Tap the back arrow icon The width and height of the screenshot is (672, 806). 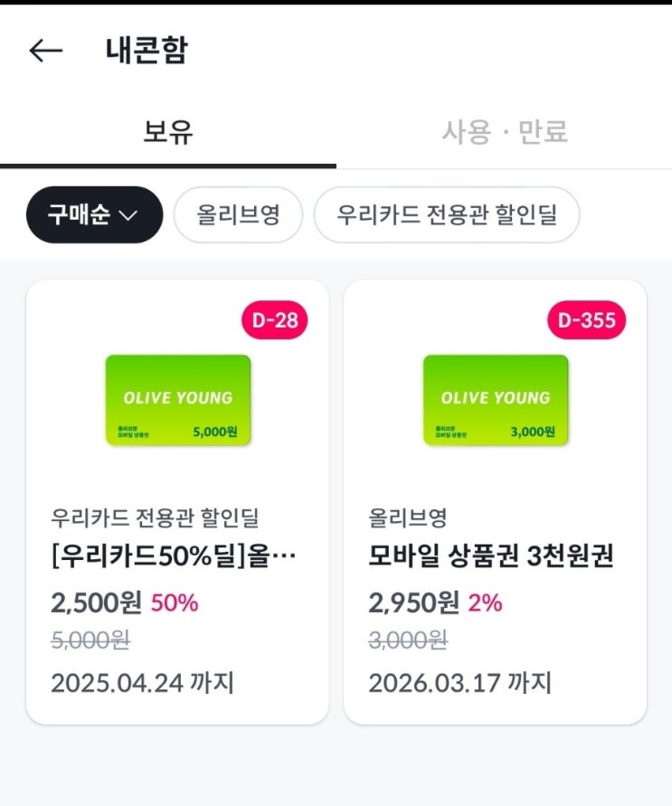tap(46, 51)
